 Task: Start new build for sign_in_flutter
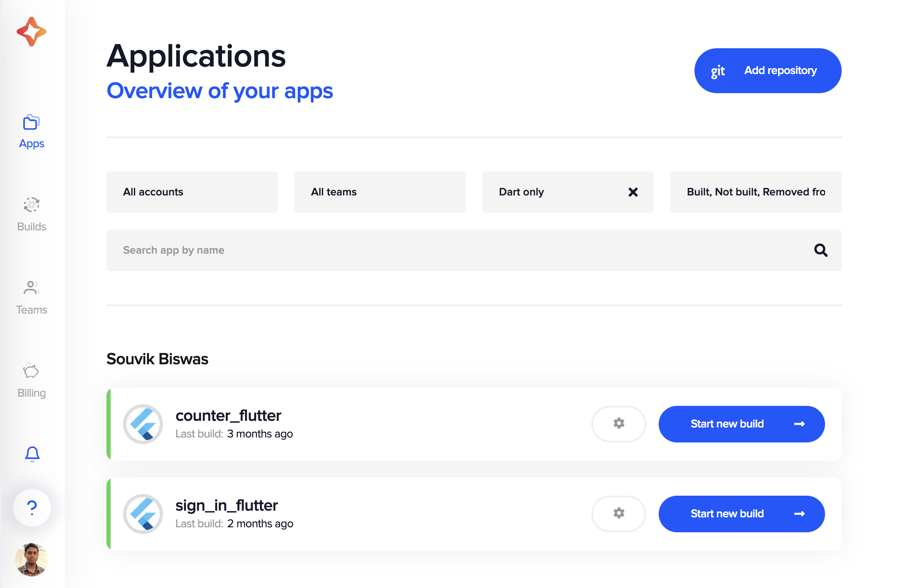[x=742, y=514]
